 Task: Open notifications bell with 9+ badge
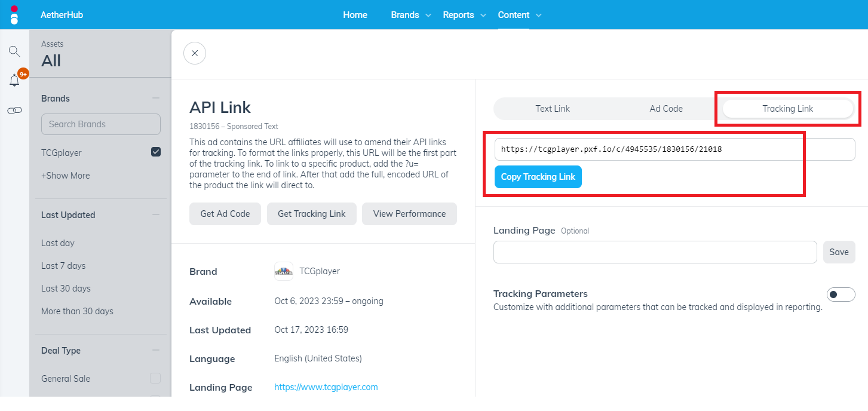point(14,81)
